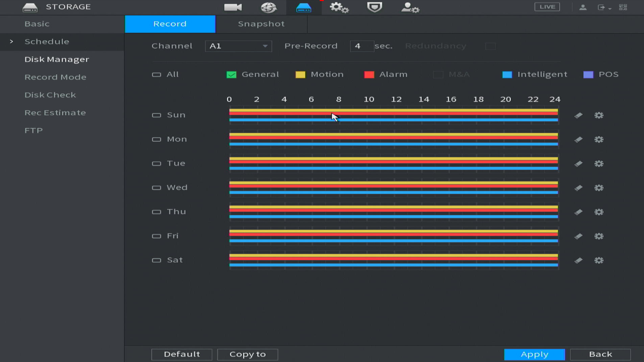The image size is (644, 362).
Task: Erase the Fri schedule with eraser icon
Action: [x=578, y=237]
